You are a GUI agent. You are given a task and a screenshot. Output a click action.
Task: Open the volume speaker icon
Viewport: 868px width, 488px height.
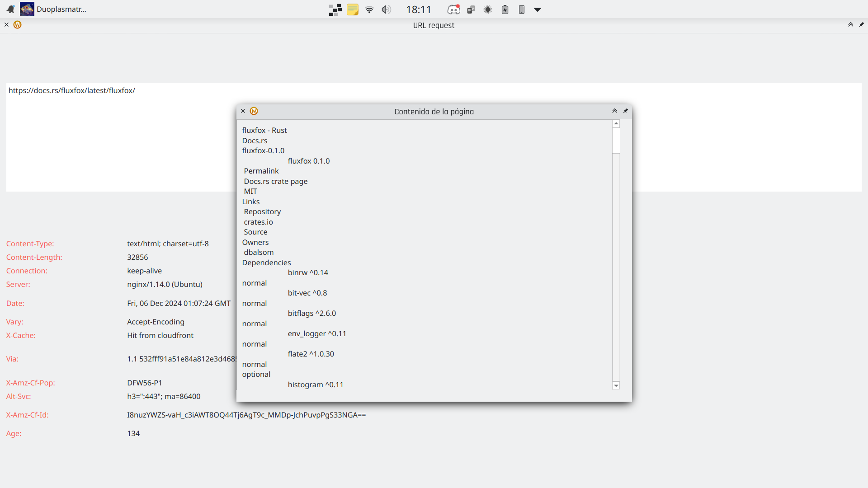click(386, 9)
